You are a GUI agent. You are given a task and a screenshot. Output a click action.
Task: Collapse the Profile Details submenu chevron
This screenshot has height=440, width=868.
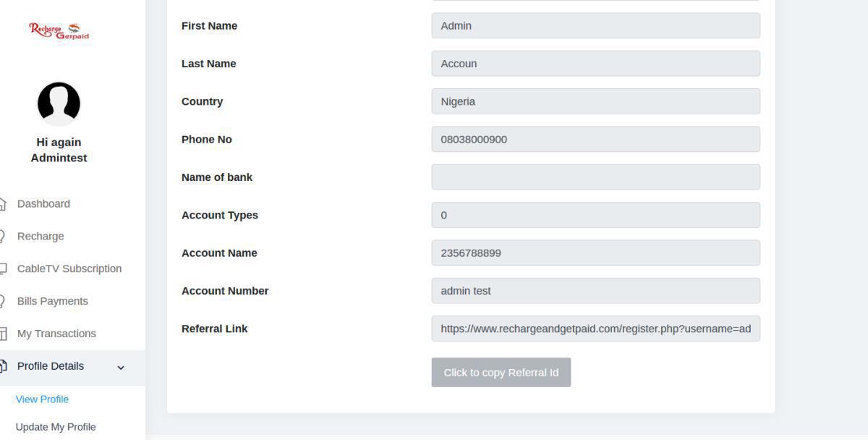tap(121, 368)
